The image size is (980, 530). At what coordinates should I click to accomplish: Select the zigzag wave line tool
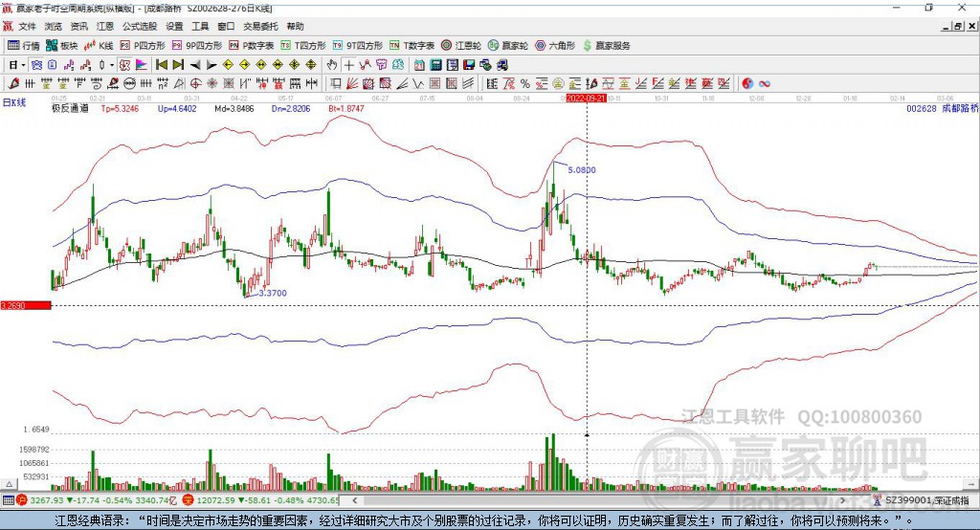click(418, 83)
